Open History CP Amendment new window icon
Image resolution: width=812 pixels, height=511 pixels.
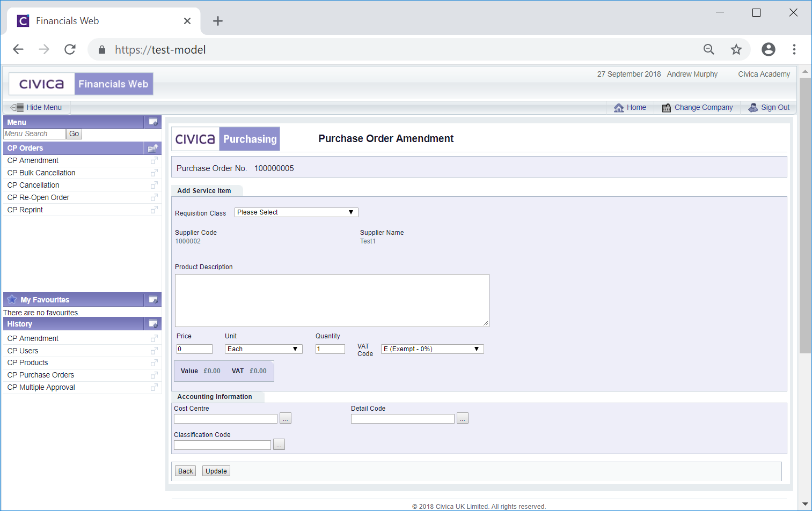click(154, 338)
